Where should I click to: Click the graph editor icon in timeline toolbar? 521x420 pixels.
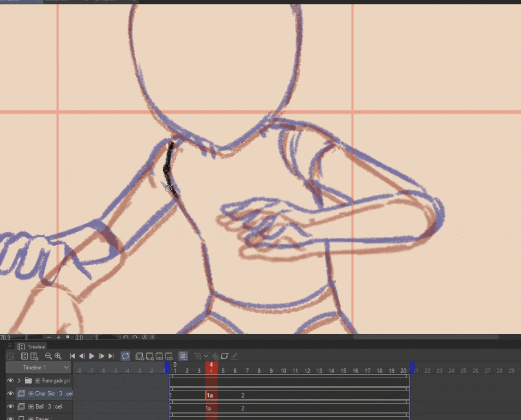[10, 356]
